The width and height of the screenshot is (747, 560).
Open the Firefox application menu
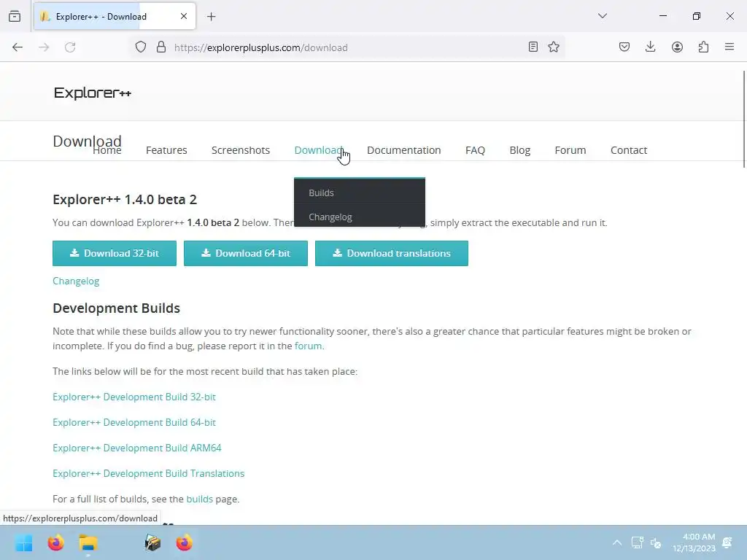pos(729,47)
